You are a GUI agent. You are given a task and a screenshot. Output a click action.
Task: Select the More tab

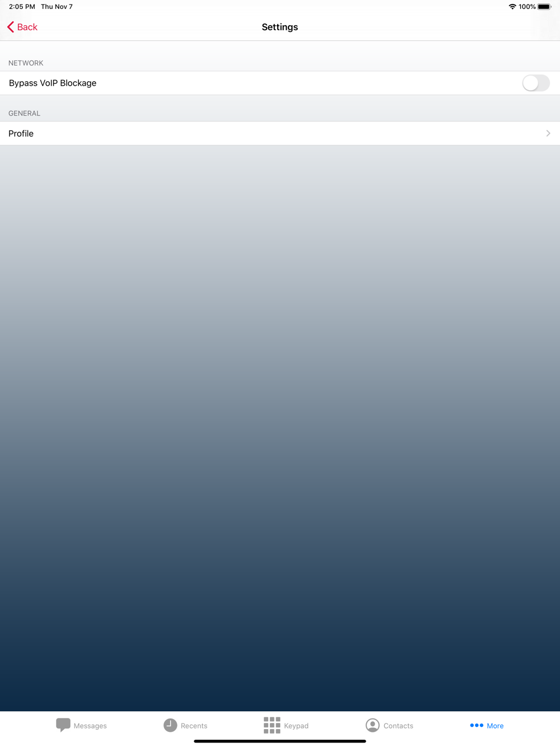click(x=487, y=725)
